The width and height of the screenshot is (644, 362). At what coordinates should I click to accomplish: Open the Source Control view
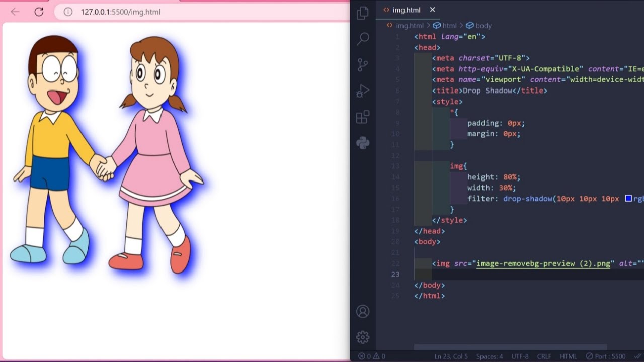point(362,65)
